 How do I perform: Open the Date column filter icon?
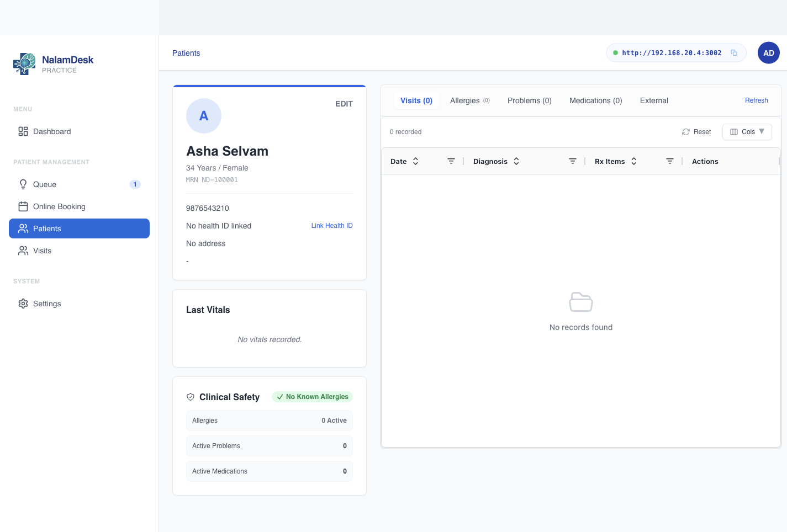point(451,161)
